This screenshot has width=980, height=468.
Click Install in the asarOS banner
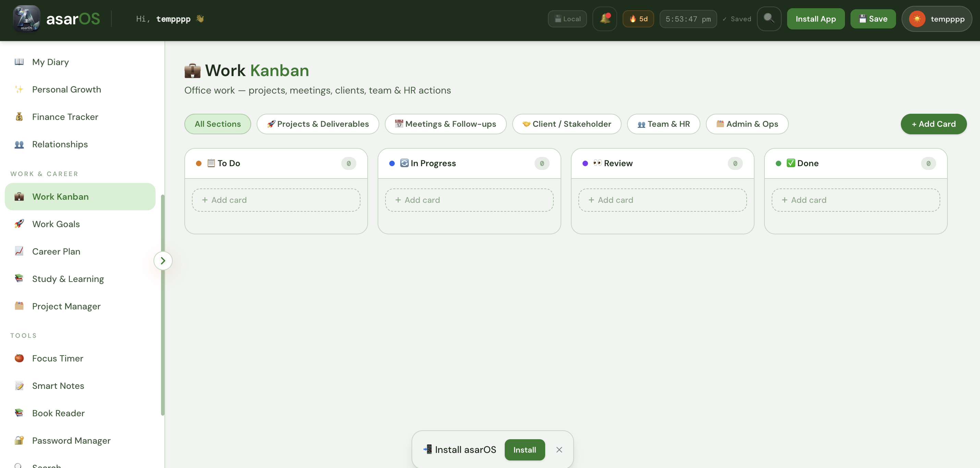(525, 450)
